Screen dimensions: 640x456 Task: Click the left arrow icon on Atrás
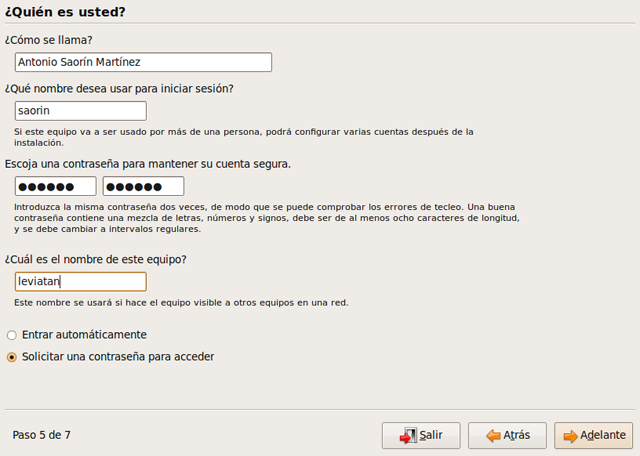tap(492, 436)
